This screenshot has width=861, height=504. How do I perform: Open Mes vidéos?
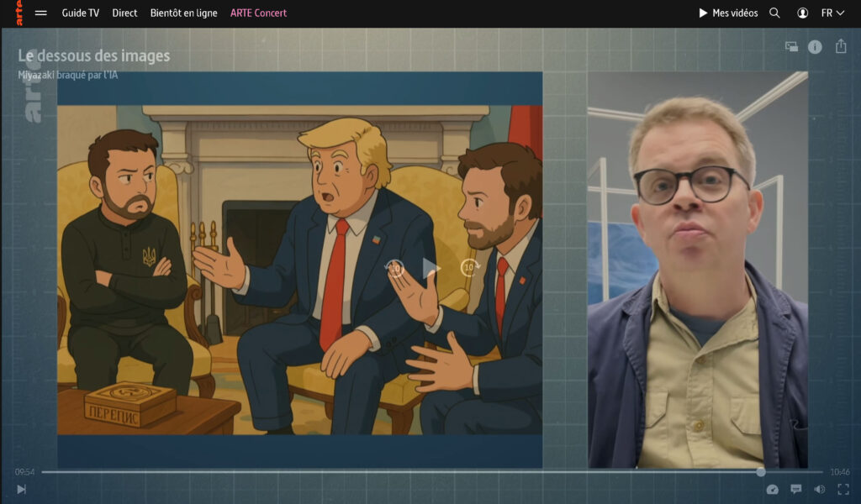[x=728, y=13]
